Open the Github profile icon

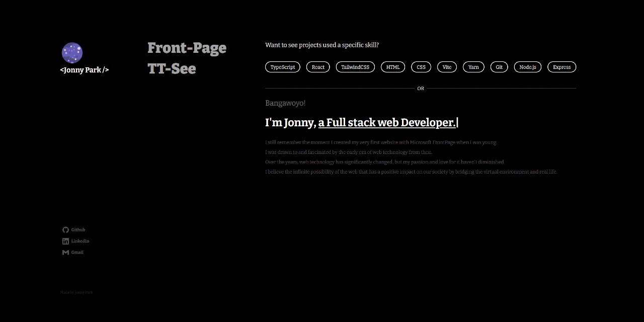[65, 229]
